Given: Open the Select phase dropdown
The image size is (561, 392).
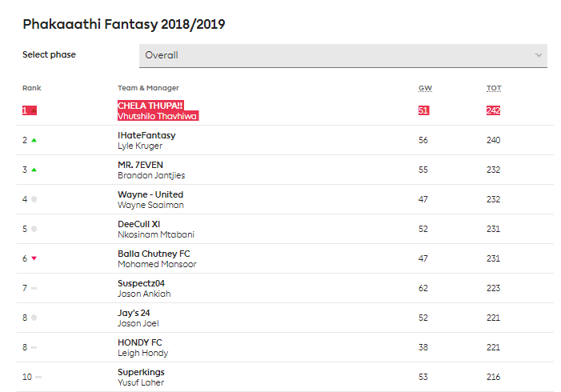Looking at the screenshot, I should coord(343,55).
